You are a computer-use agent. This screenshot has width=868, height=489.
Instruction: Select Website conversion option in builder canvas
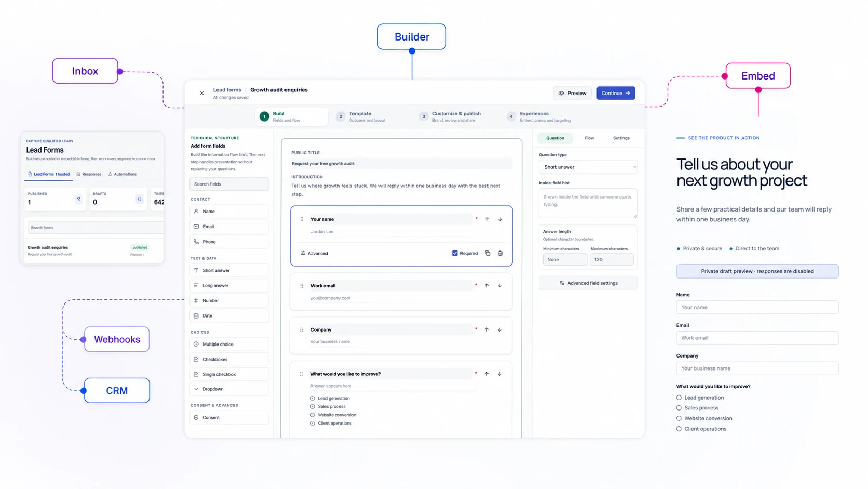pos(313,415)
